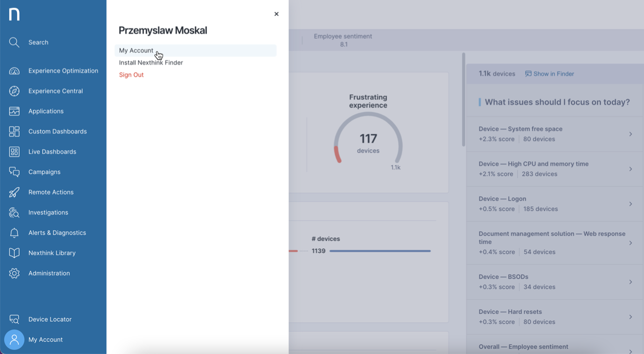The height and width of the screenshot is (354, 644).
Task: Click the Experience Central compass icon
Action: 14,91
